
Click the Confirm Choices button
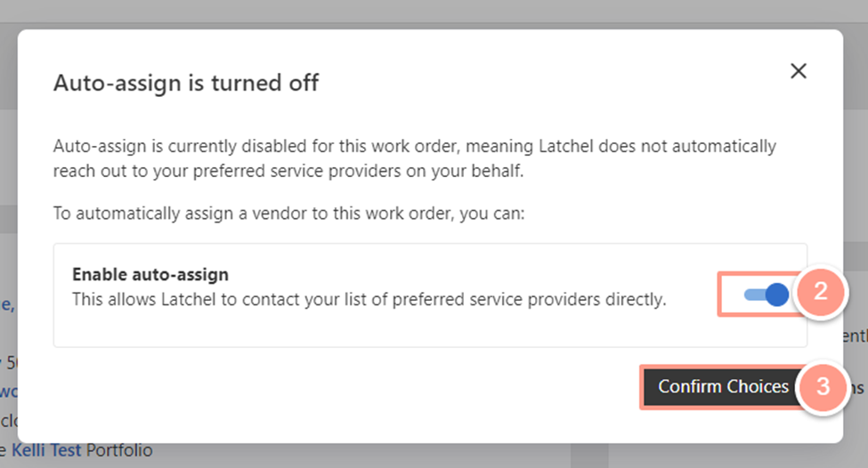click(x=723, y=387)
